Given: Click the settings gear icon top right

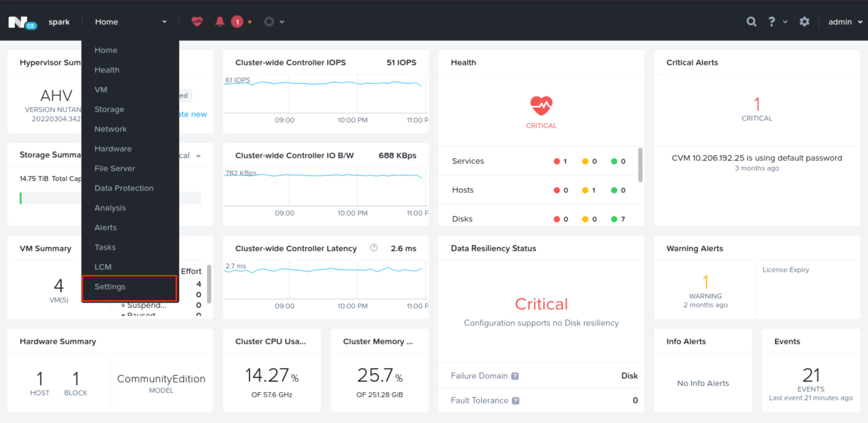Looking at the screenshot, I should pos(804,22).
